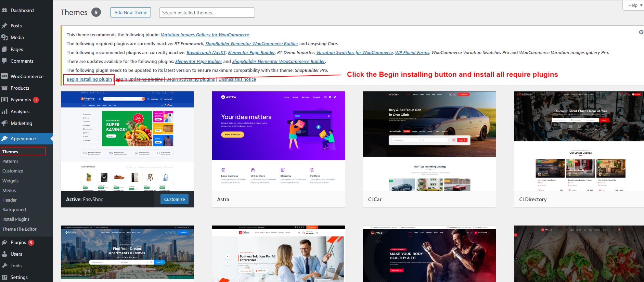Open the WP Fluent Forms link

tap(412, 52)
